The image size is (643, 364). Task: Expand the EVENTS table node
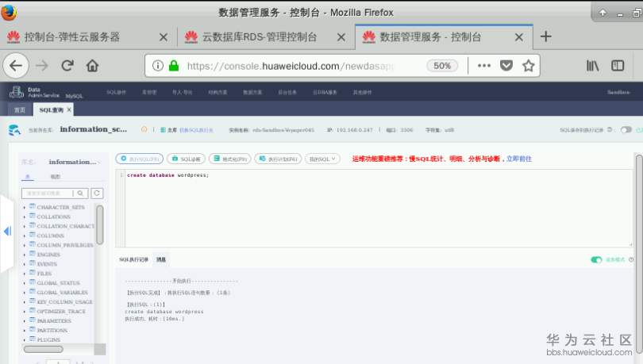pyautogui.click(x=25, y=264)
